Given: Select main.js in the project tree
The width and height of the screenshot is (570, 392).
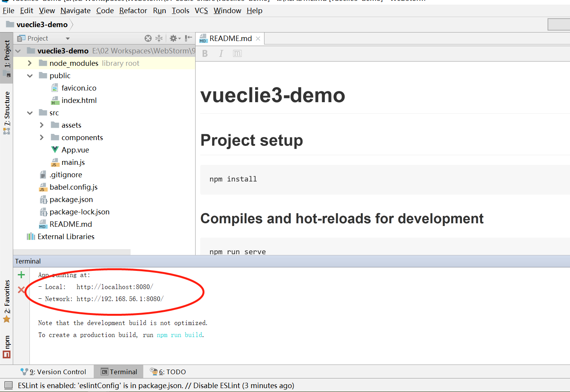Looking at the screenshot, I should tap(73, 162).
